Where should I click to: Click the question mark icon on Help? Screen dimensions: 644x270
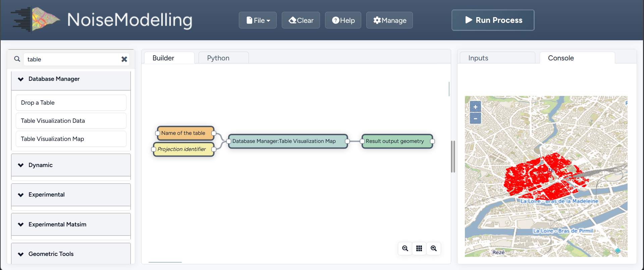pyautogui.click(x=335, y=20)
